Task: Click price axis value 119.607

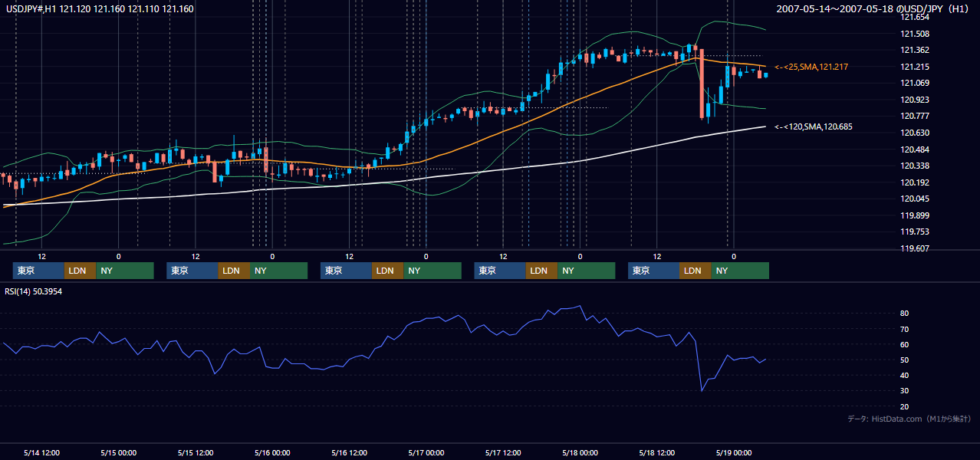Action: (915, 248)
